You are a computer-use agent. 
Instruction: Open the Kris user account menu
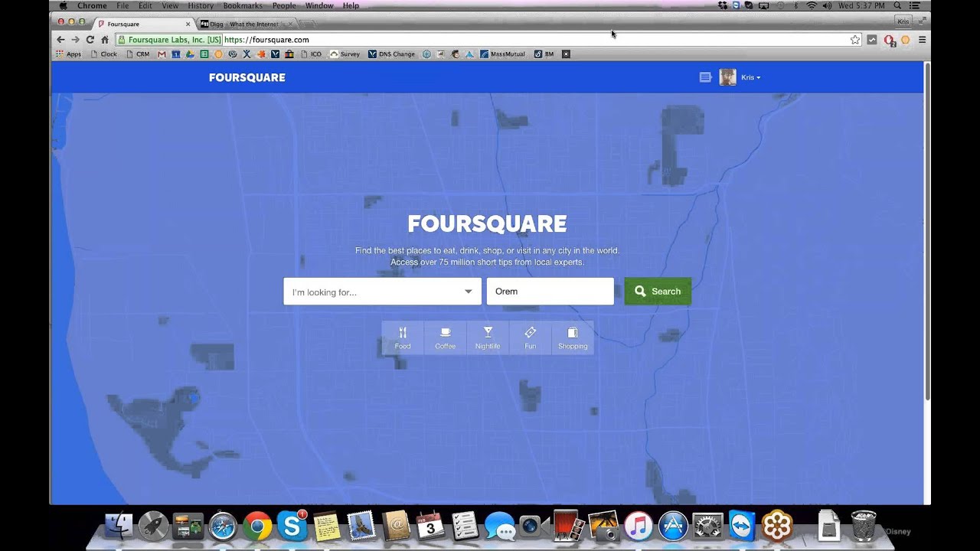750,77
